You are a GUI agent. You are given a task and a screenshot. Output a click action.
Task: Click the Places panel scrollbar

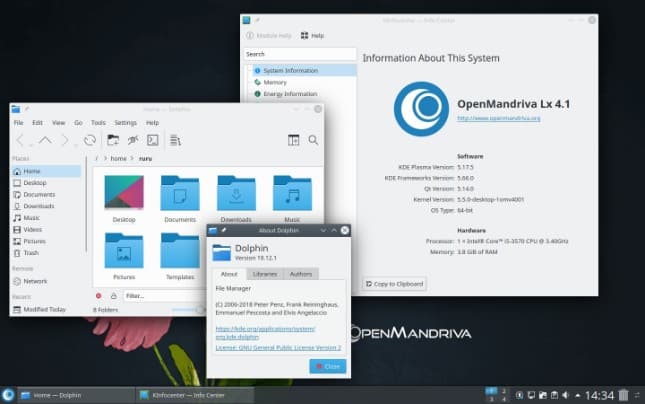pos(86,204)
